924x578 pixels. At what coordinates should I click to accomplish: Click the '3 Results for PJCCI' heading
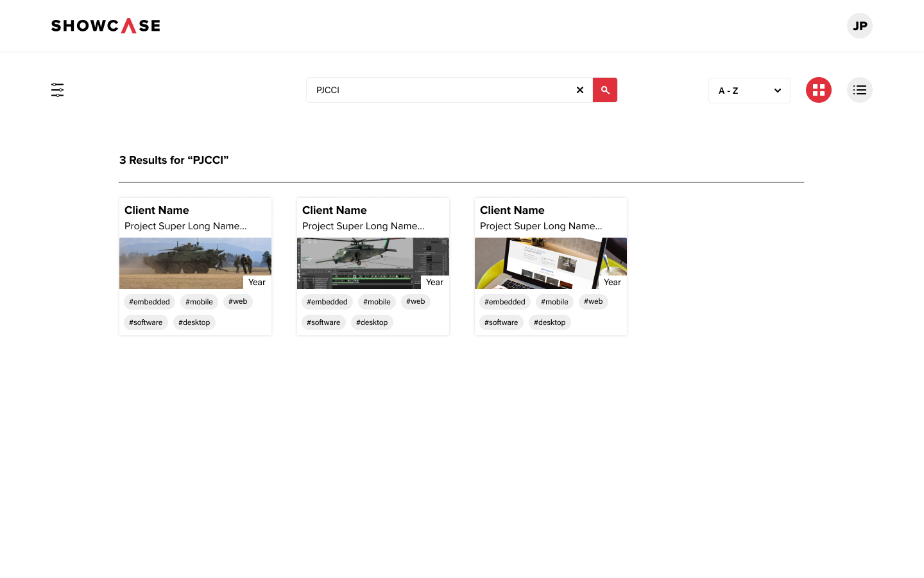tap(174, 160)
